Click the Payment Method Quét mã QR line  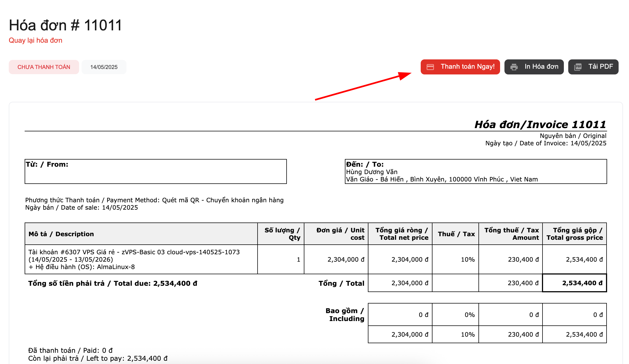154,200
